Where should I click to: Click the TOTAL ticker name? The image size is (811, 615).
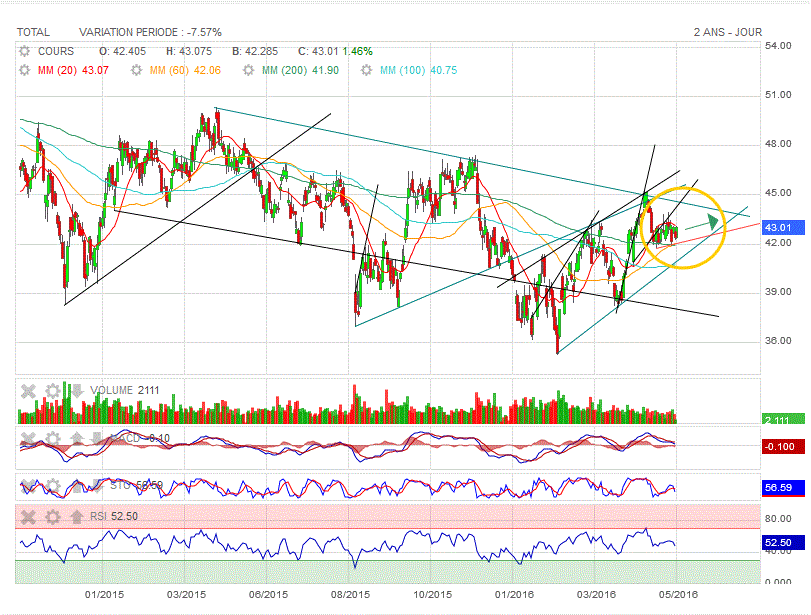[33, 32]
